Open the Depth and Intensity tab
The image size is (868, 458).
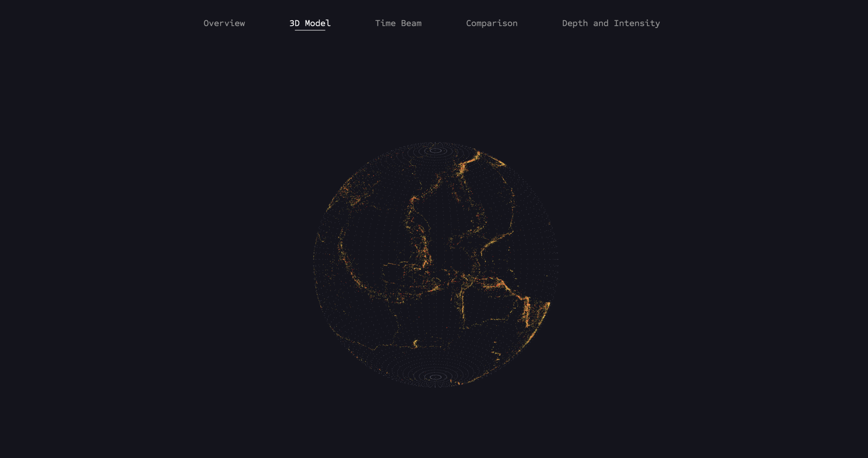click(x=610, y=23)
